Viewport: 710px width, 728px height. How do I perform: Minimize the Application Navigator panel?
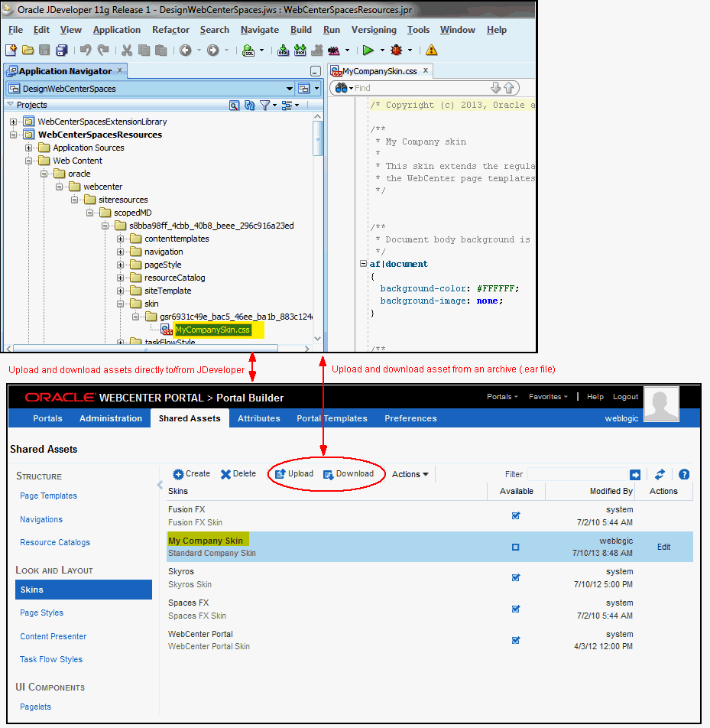pos(316,72)
